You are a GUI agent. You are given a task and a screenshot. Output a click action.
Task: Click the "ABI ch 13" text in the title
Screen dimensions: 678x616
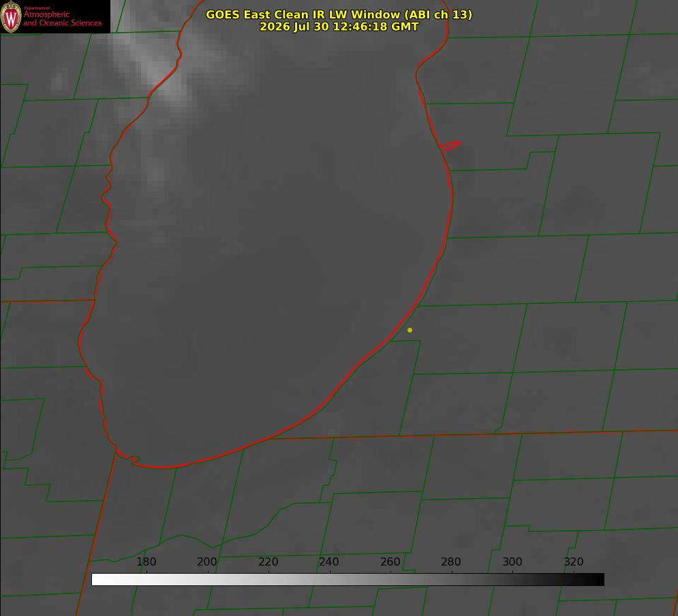point(437,14)
